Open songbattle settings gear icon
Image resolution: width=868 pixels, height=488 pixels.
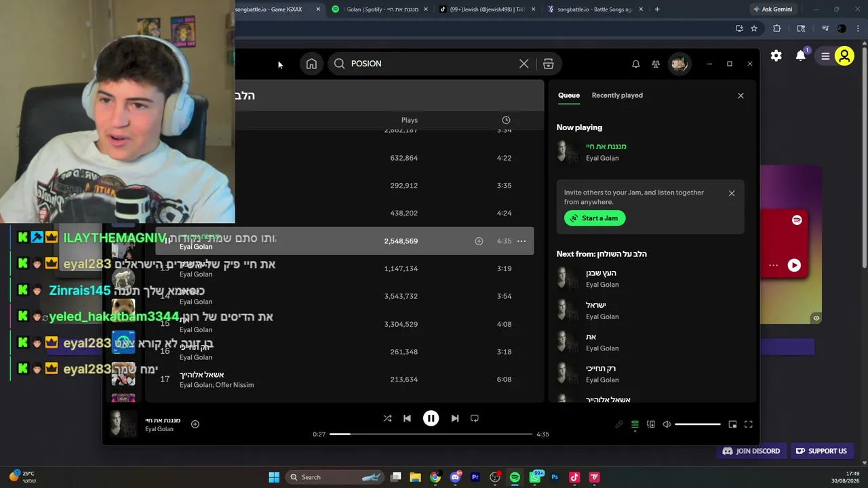pos(776,56)
